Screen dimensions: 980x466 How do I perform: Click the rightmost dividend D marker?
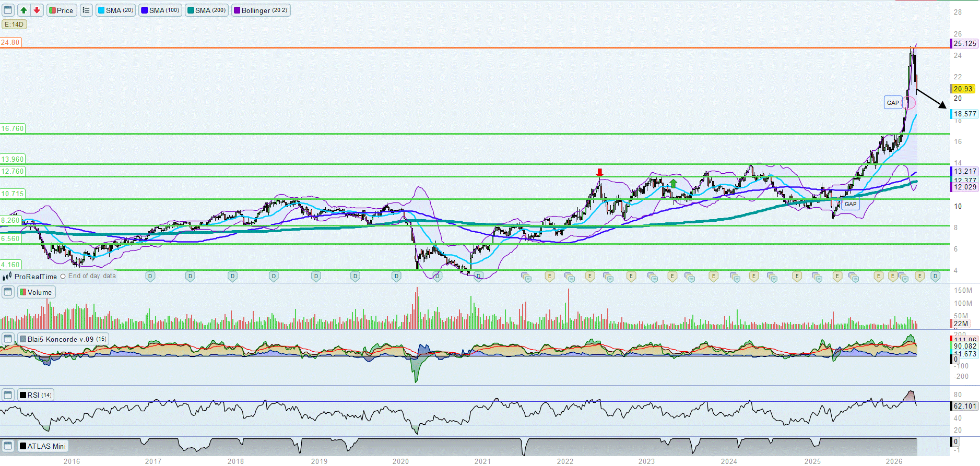[x=935, y=276]
